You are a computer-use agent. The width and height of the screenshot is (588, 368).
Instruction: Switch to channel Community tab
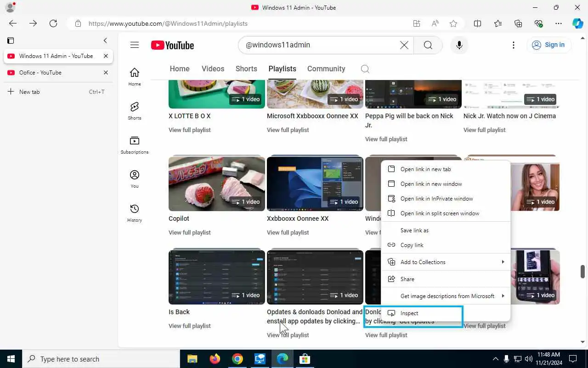(326, 69)
